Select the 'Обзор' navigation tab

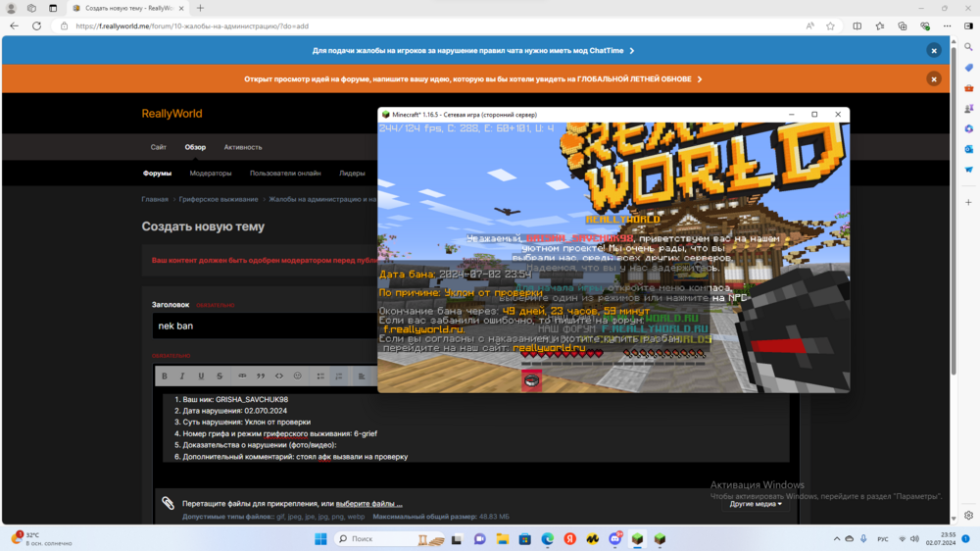(195, 148)
